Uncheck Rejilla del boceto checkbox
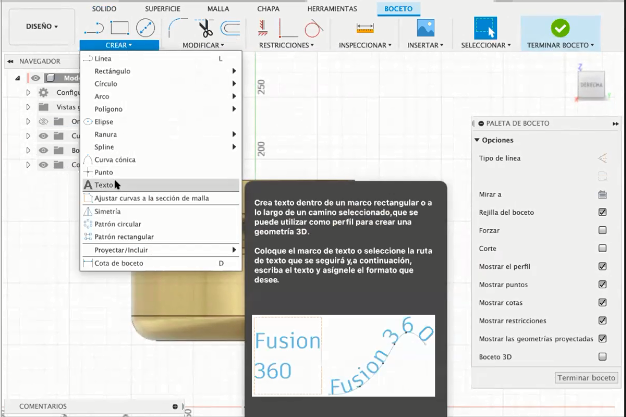This screenshot has height=417, width=626. click(x=602, y=212)
